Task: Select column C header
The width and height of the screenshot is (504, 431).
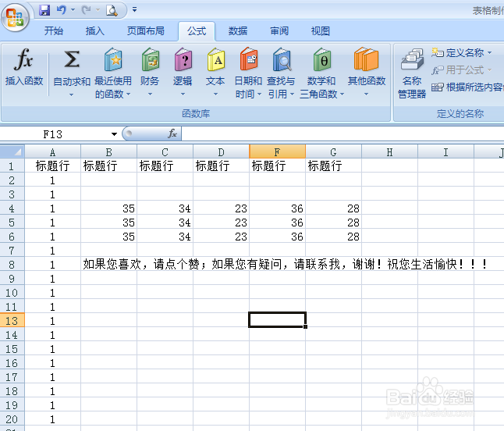Action: [x=165, y=151]
